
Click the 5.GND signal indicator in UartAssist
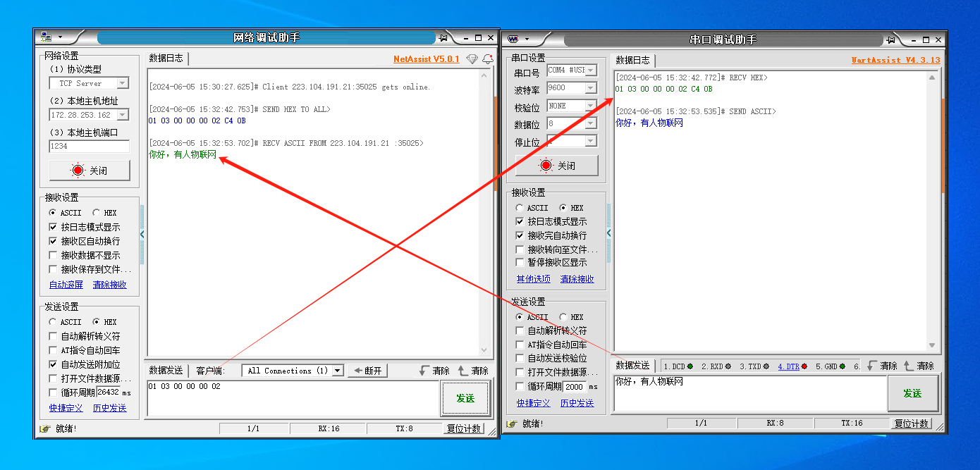click(831, 366)
